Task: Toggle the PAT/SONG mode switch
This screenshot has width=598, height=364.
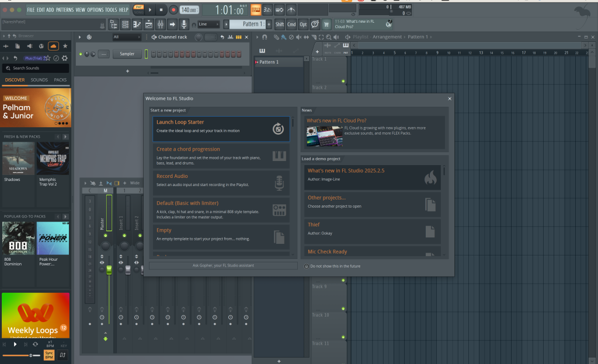Action: 138,9
